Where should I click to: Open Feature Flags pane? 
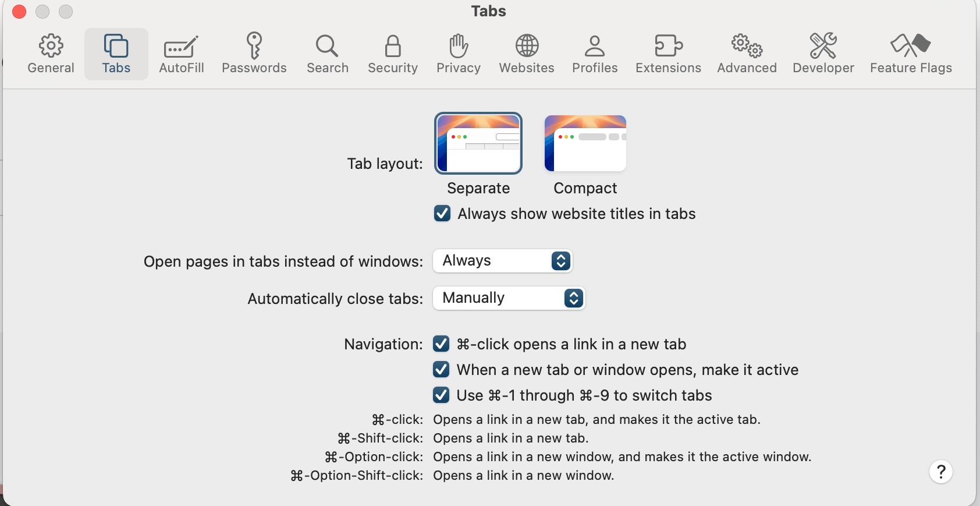click(x=911, y=54)
